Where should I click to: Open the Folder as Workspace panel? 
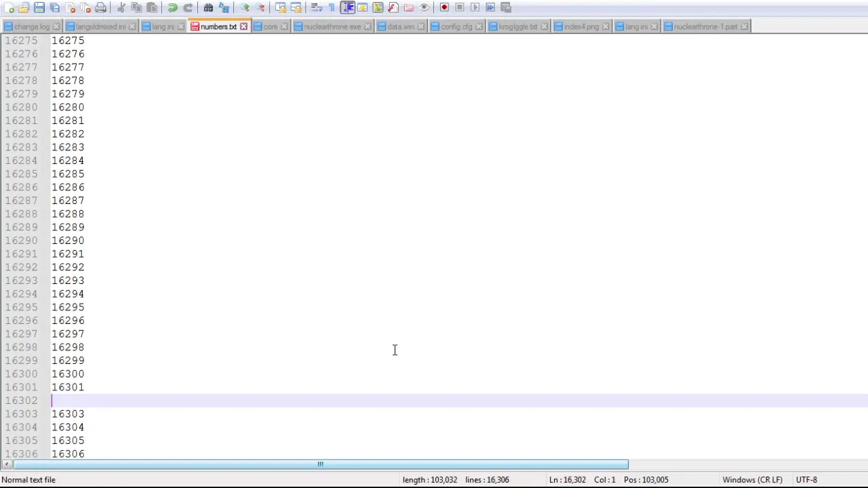pos(408,7)
